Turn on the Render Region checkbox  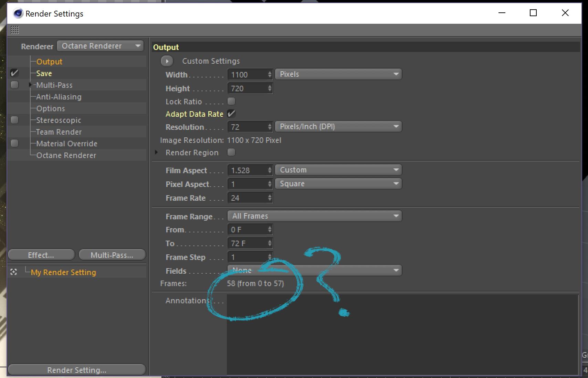[x=231, y=152]
